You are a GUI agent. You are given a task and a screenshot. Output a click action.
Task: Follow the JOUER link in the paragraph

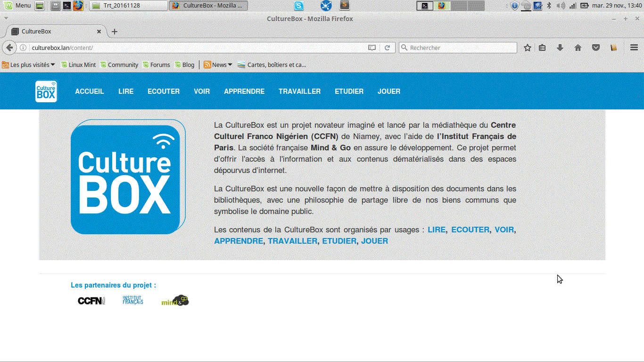point(375,241)
